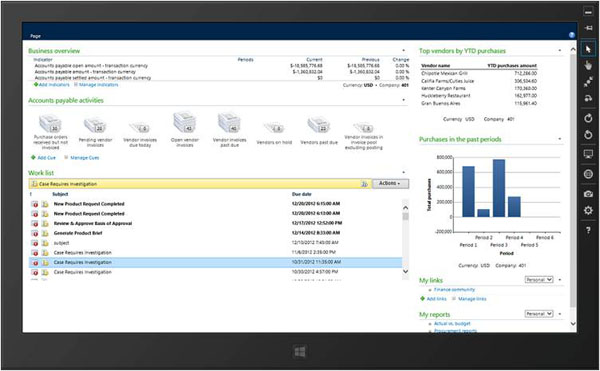
Task: Click the work list scrollbar up arrow
Action: 406,208
